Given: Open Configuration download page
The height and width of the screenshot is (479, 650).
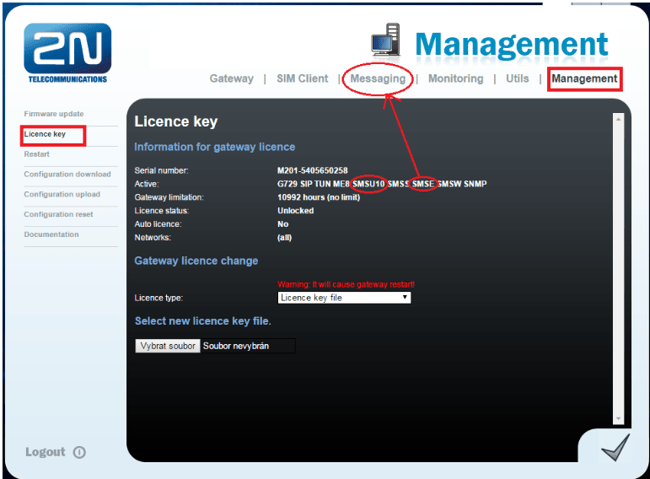Looking at the screenshot, I should coord(67,174).
